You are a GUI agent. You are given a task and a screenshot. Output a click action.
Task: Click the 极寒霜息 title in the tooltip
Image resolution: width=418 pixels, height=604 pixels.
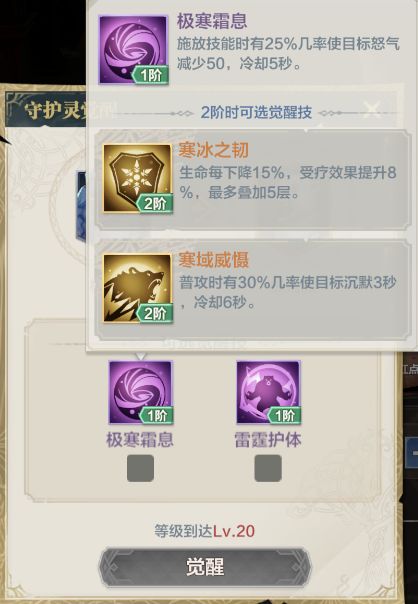tap(212, 21)
